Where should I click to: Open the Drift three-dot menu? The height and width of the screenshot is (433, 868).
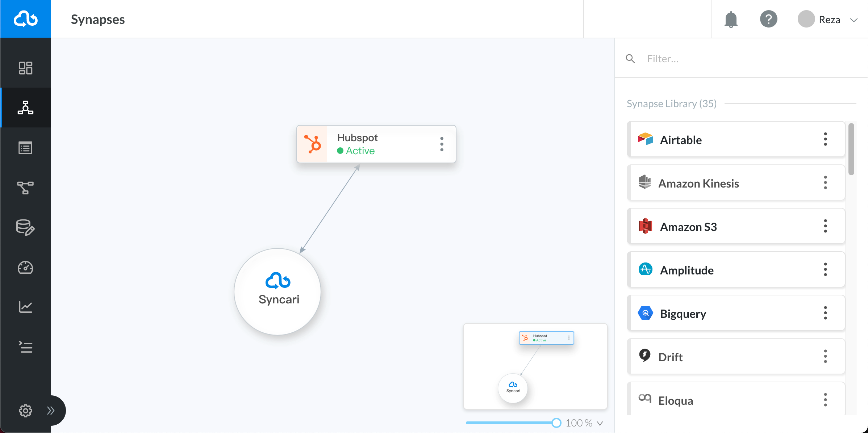pyautogui.click(x=825, y=357)
